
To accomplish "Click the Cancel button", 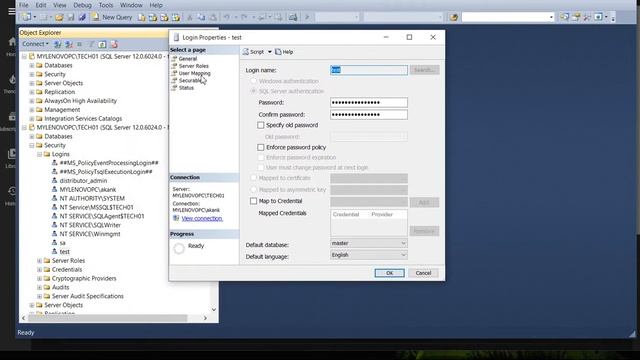I will 423,273.
